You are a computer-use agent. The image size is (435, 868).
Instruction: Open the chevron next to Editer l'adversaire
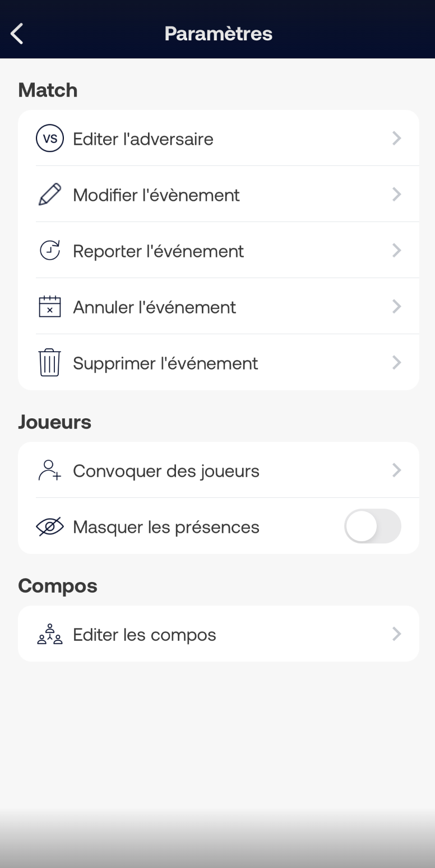click(x=397, y=138)
